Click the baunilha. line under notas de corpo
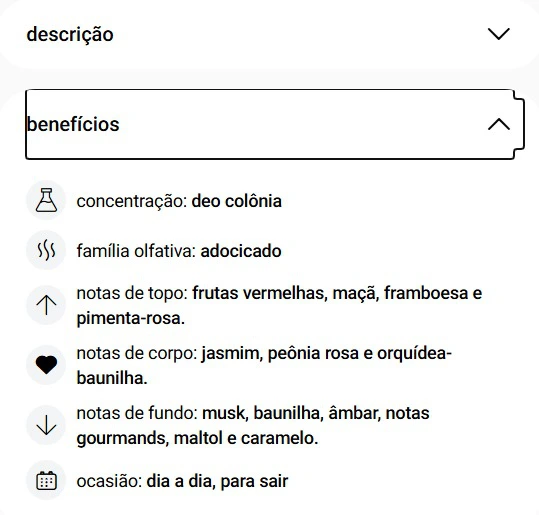Image resolution: width=539 pixels, height=515 pixels. (112, 378)
